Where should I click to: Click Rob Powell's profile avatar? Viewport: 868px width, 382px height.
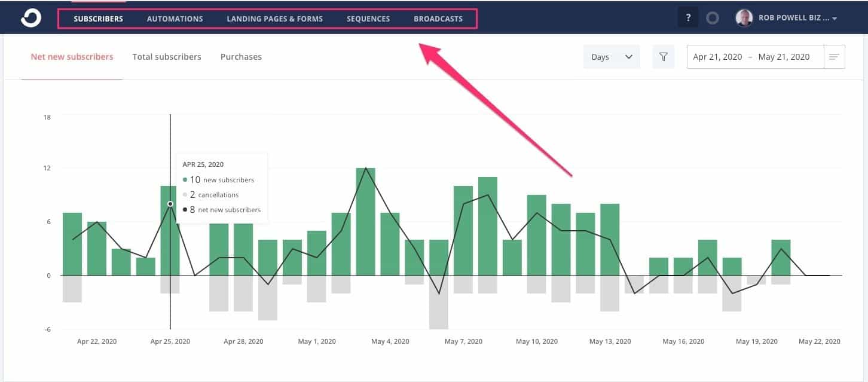[x=744, y=18]
